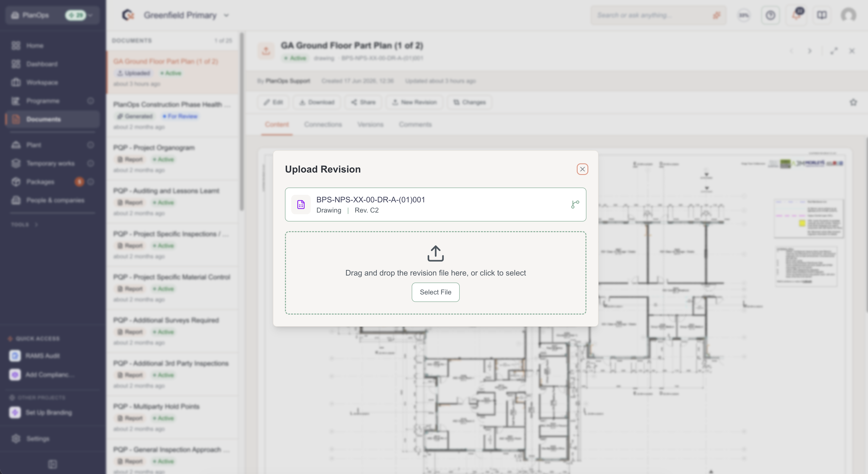Viewport: 868px width, 474px height.
Task: Expand document panel to fullscreen
Action: (x=834, y=51)
